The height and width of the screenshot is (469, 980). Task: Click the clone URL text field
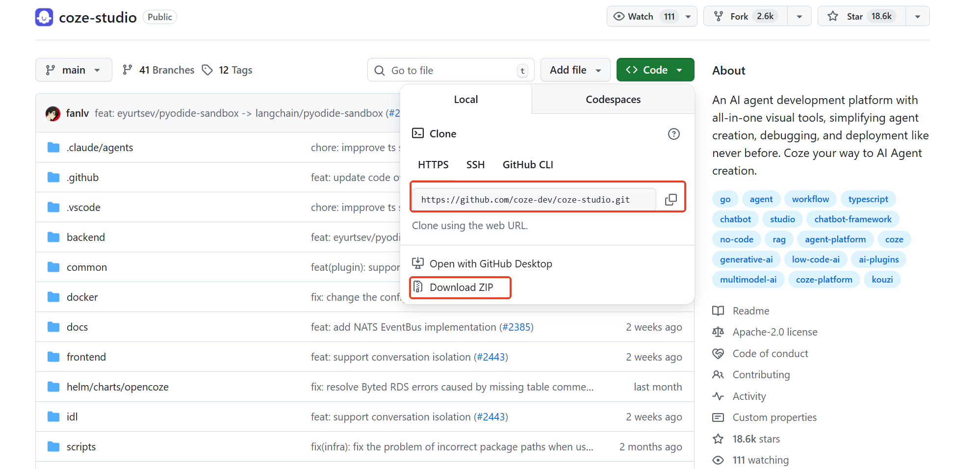pyautogui.click(x=534, y=200)
